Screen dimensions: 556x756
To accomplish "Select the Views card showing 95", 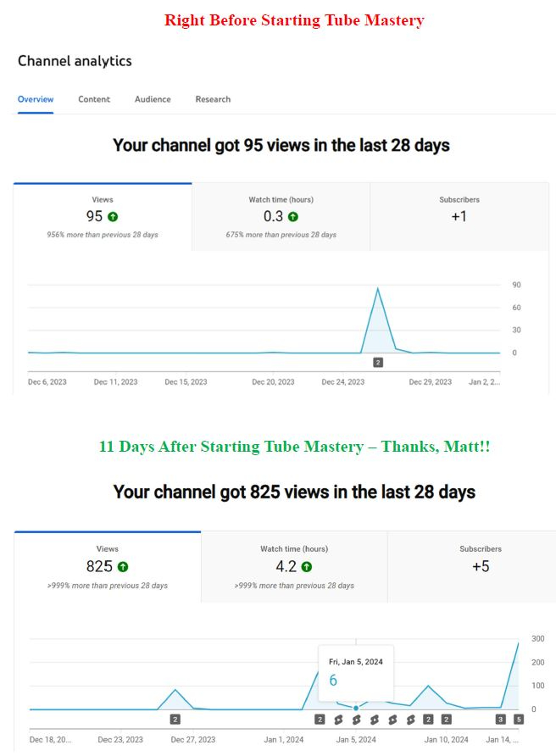I will tap(103, 216).
